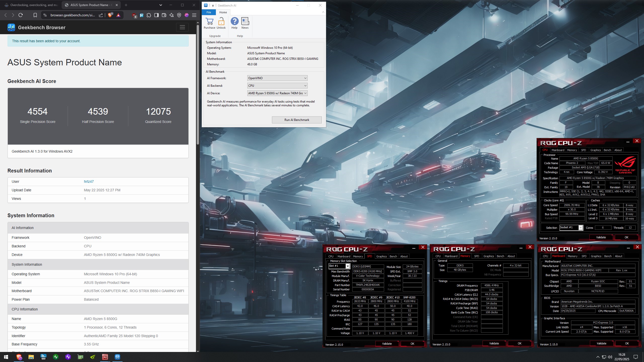Click OK in the CPU-Z SPD window
644x362 pixels.
(412, 344)
